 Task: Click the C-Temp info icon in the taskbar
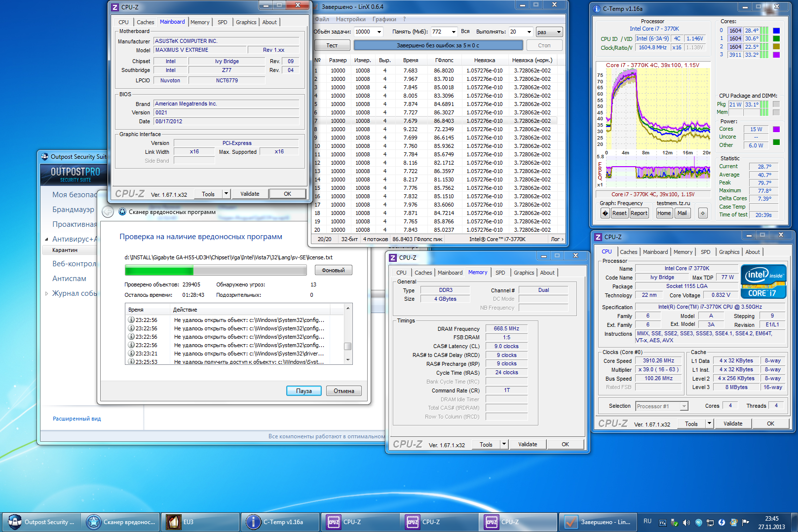253,522
